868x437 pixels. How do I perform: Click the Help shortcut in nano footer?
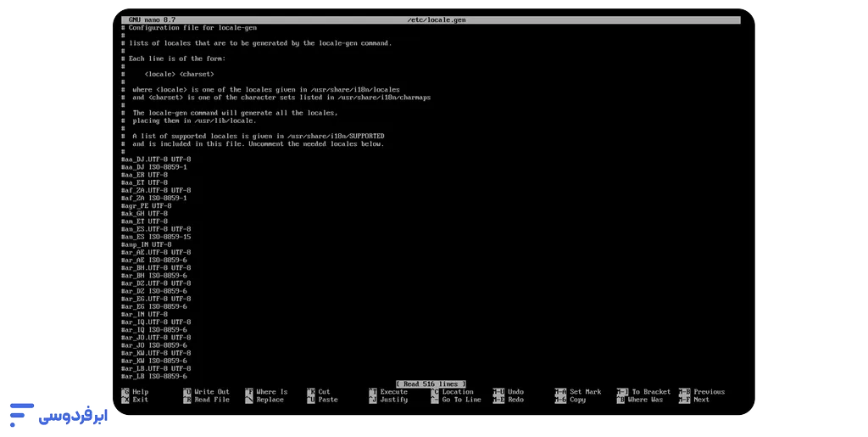pos(140,392)
